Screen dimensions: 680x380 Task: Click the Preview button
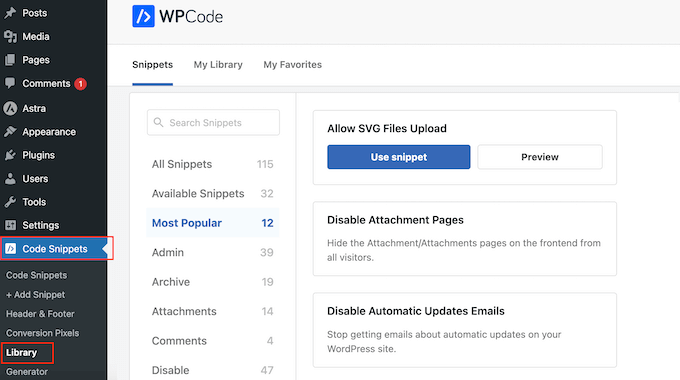[x=540, y=157]
